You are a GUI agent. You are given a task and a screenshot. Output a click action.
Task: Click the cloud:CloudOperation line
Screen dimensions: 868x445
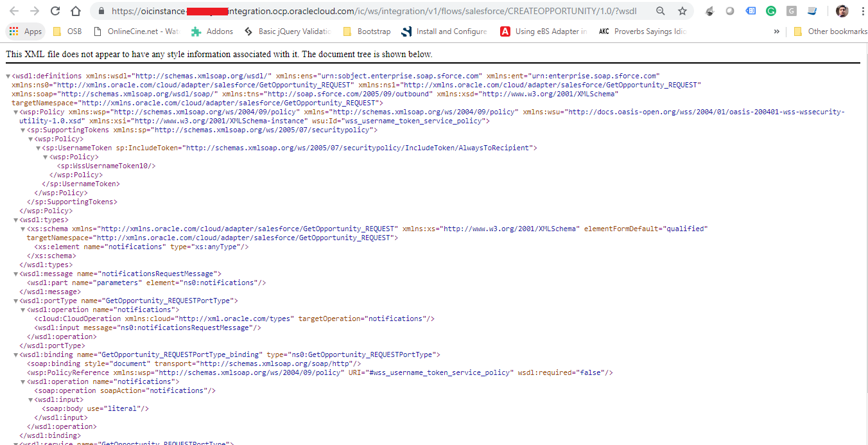pyautogui.click(x=234, y=318)
